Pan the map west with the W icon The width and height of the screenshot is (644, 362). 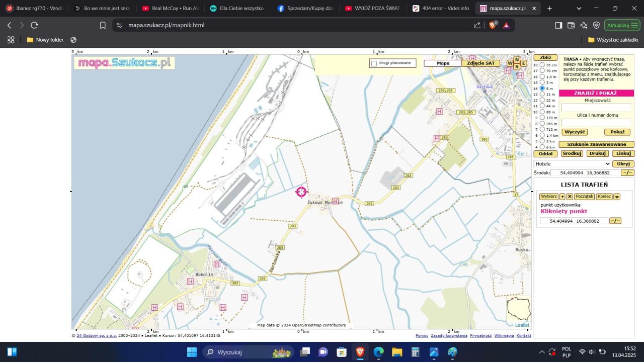510,63
